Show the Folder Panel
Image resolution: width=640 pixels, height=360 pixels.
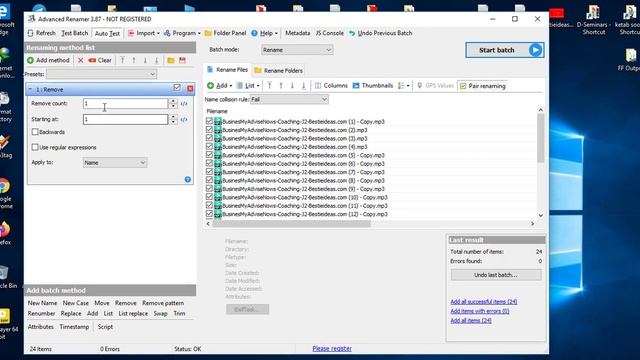tap(225, 33)
